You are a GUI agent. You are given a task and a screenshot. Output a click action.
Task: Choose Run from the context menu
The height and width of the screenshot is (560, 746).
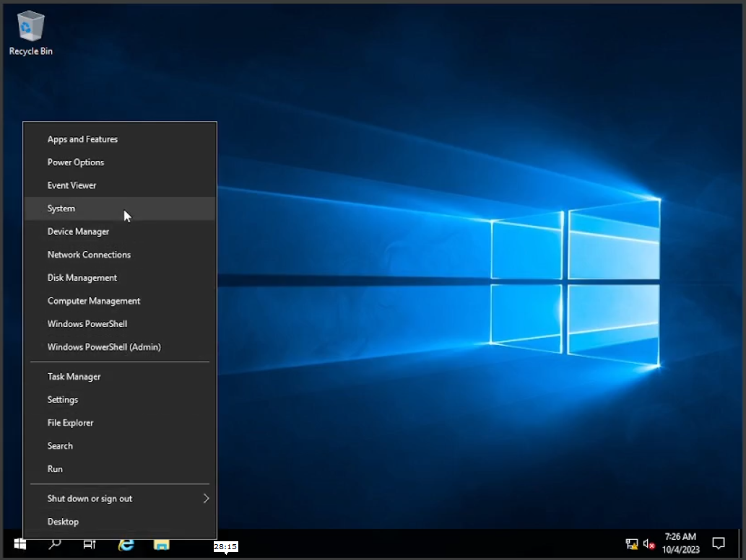click(55, 469)
